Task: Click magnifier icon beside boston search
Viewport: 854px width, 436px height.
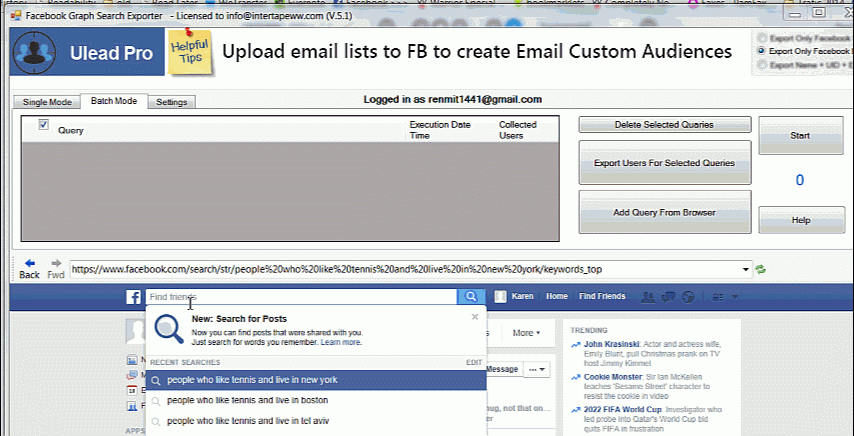Action: (156, 401)
